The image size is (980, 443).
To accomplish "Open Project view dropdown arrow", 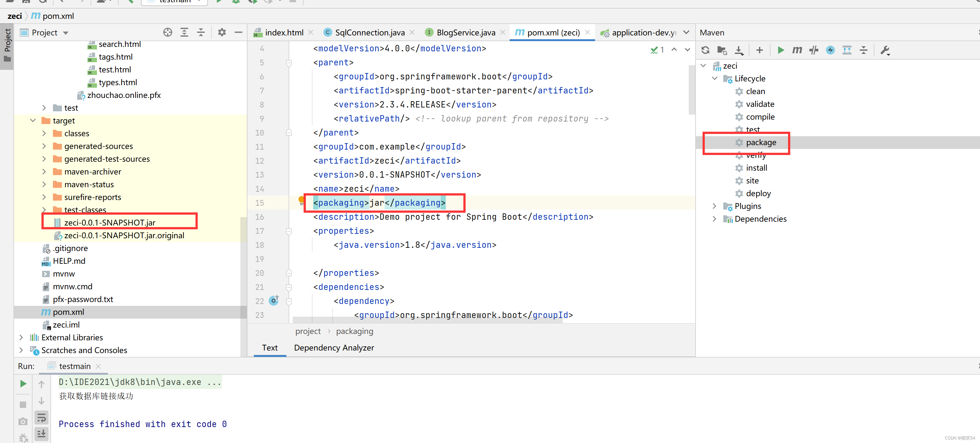I will pos(66,33).
